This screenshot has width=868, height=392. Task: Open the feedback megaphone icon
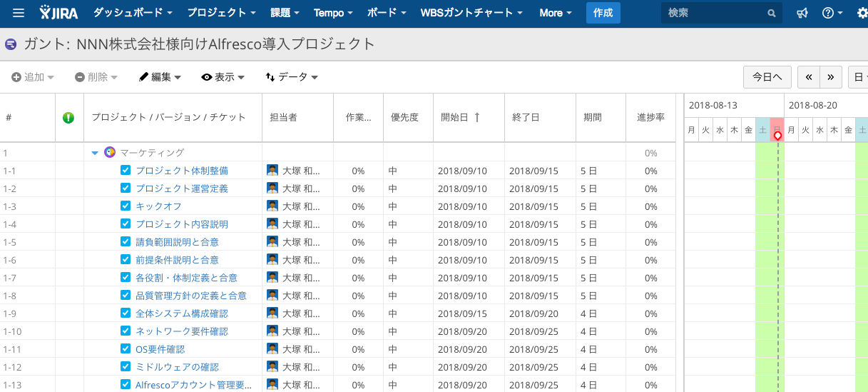pos(802,13)
